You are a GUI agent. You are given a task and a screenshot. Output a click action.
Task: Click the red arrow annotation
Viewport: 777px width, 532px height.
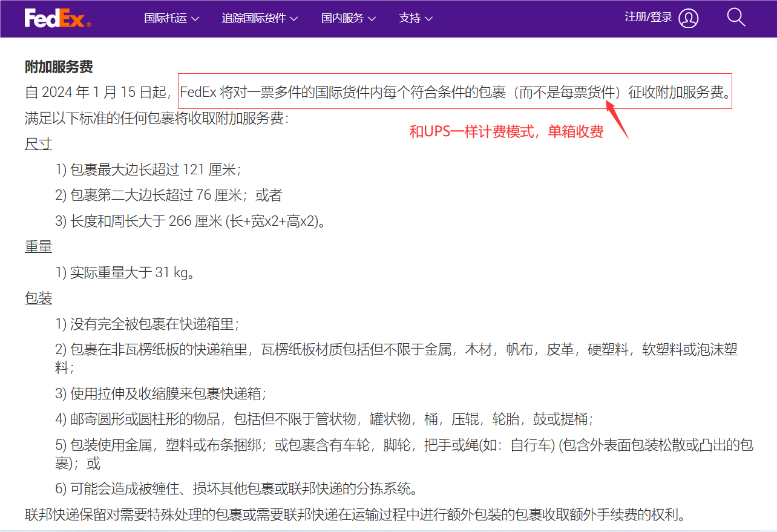coord(617,120)
